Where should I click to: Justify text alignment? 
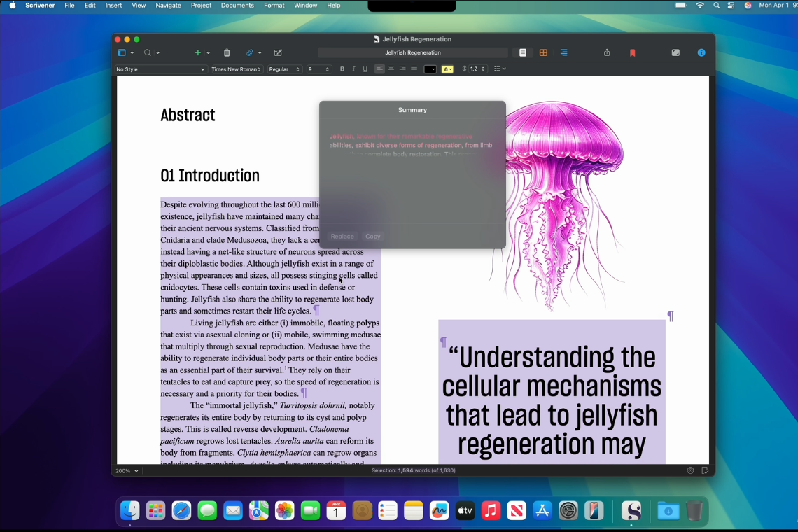point(414,69)
